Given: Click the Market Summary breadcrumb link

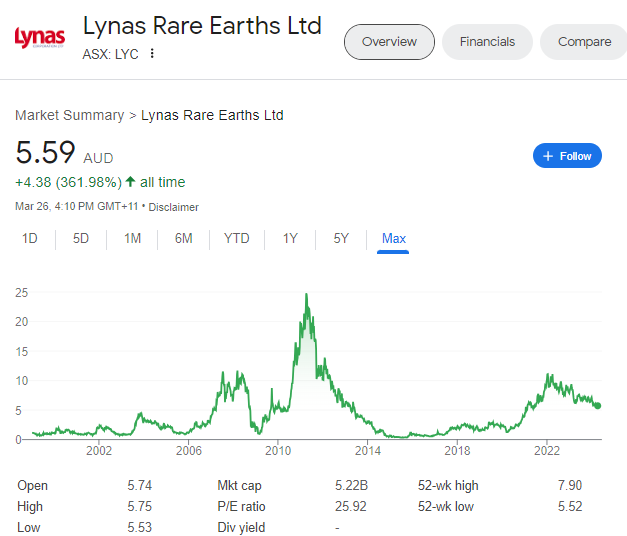Looking at the screenshot, I should pyautogui.click(x=70, y=115).
